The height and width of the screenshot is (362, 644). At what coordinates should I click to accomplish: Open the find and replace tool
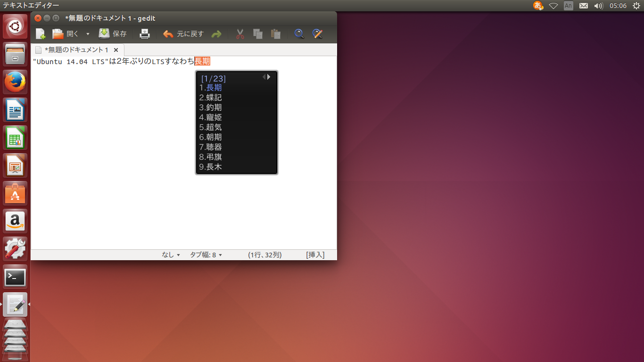point(317,34)
